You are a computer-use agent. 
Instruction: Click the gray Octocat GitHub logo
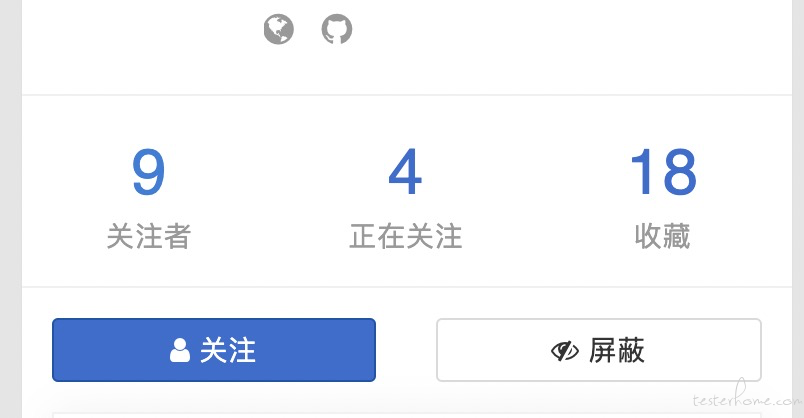[x=337, y=29]
